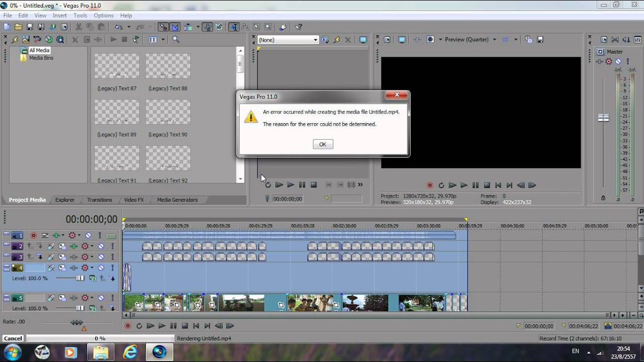
Task: Open Internet Explorer from the taskbar
Action: point(130,351)
